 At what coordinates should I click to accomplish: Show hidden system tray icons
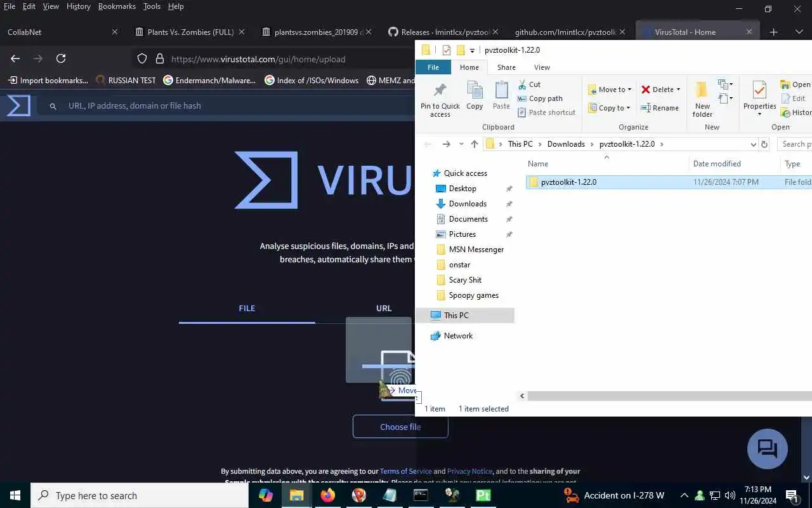(x=684, y=495)
